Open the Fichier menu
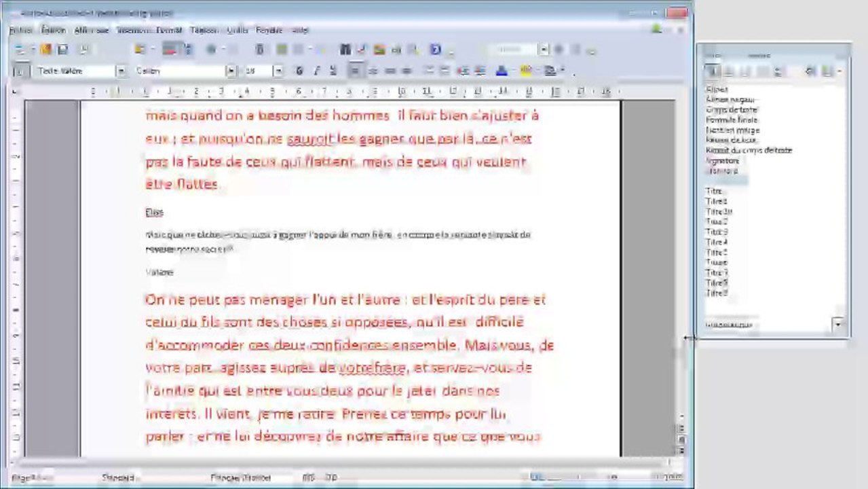The width and height of the screenshot is (868, 489). coord(21,30)
